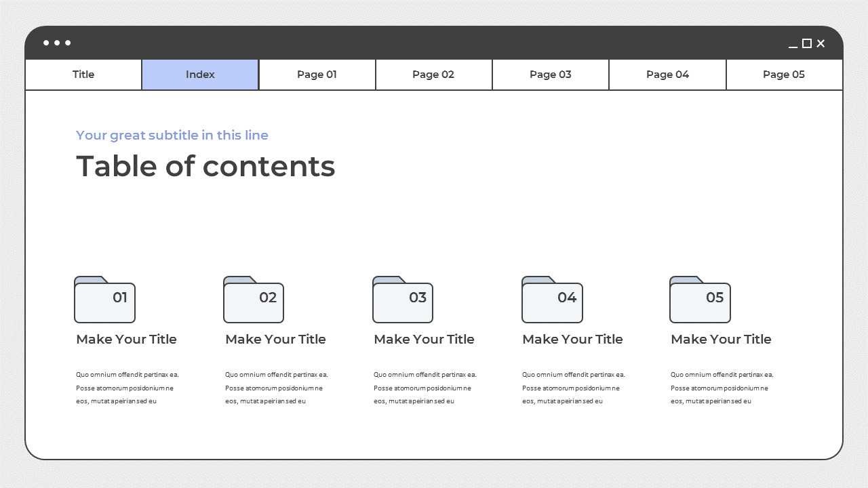Open the folder icon labeled 01
Viewport: 868px width, 488px height.
(105, 300)
